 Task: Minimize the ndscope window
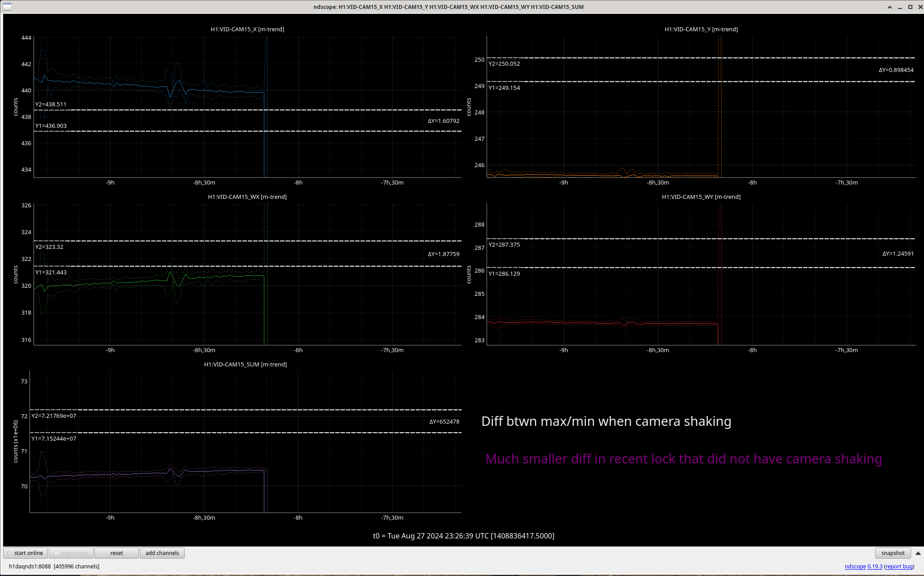point(900,7)
